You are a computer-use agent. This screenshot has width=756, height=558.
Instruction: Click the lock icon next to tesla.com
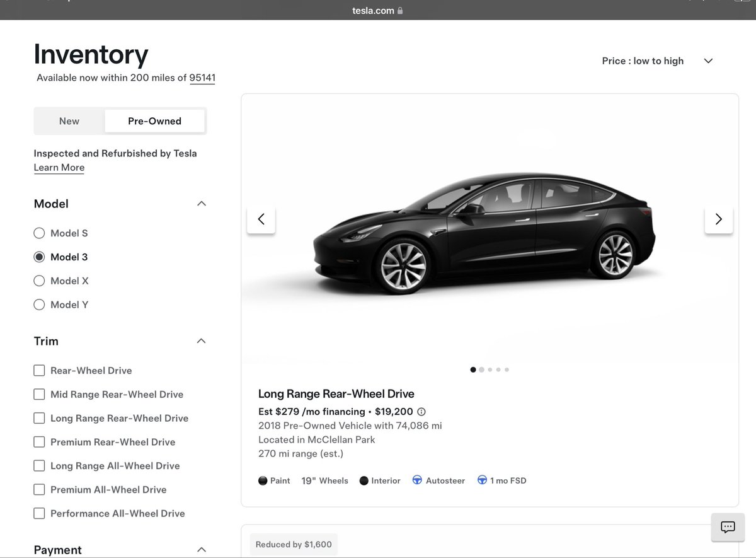400,11
